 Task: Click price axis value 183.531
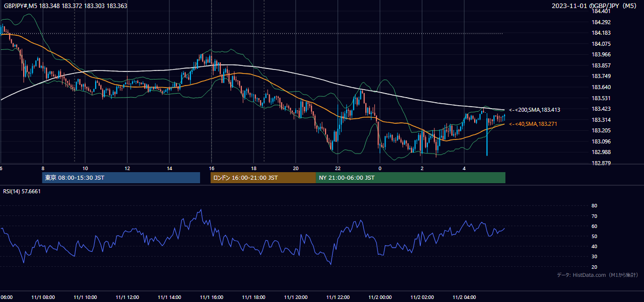coord(601,98)
